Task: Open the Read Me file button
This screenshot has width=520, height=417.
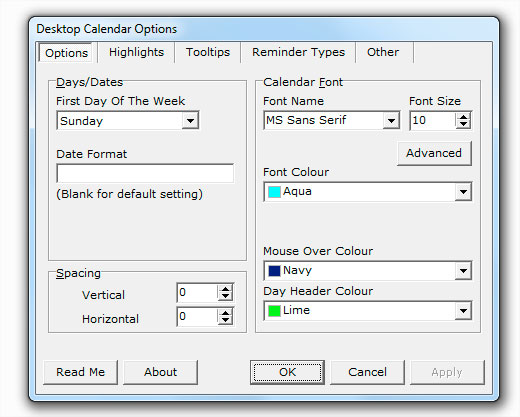Action: (80, 372)
